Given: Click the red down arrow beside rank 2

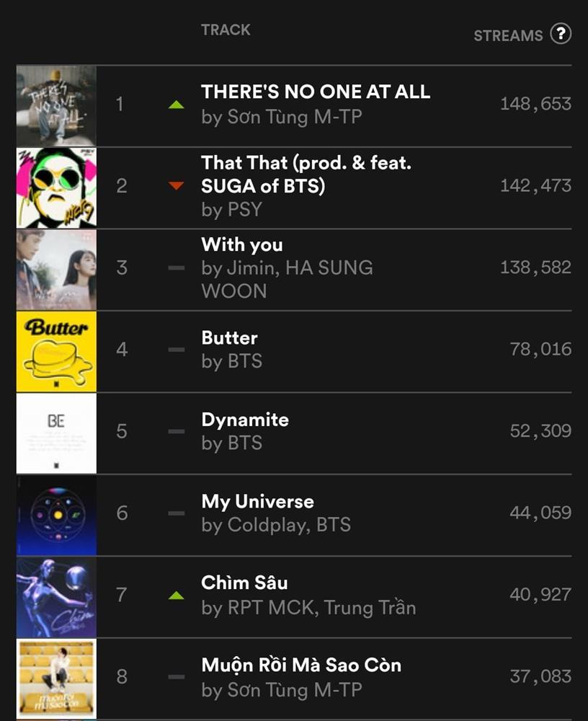Looking at the screenshot, I should pos(176,186).
